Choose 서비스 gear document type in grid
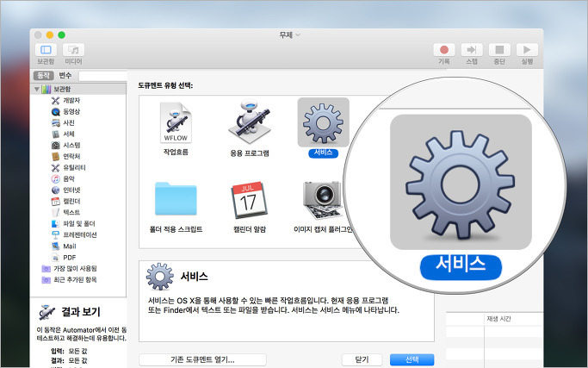This screenshot has width=588, height=368. (x=323, y=128)
